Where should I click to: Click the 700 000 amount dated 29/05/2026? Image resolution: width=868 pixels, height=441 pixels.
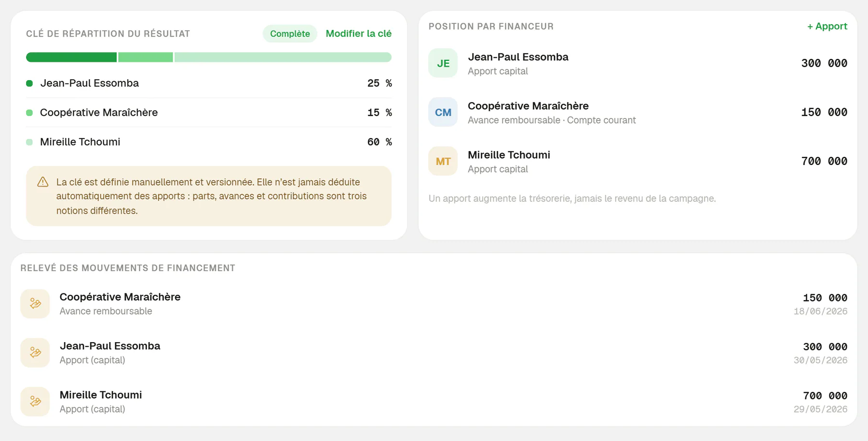pyautogui.click(x=825, y=396)
